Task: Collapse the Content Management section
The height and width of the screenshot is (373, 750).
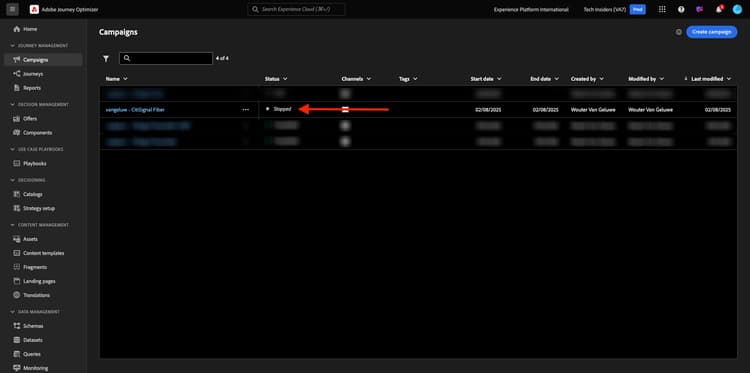Action: 13,225
